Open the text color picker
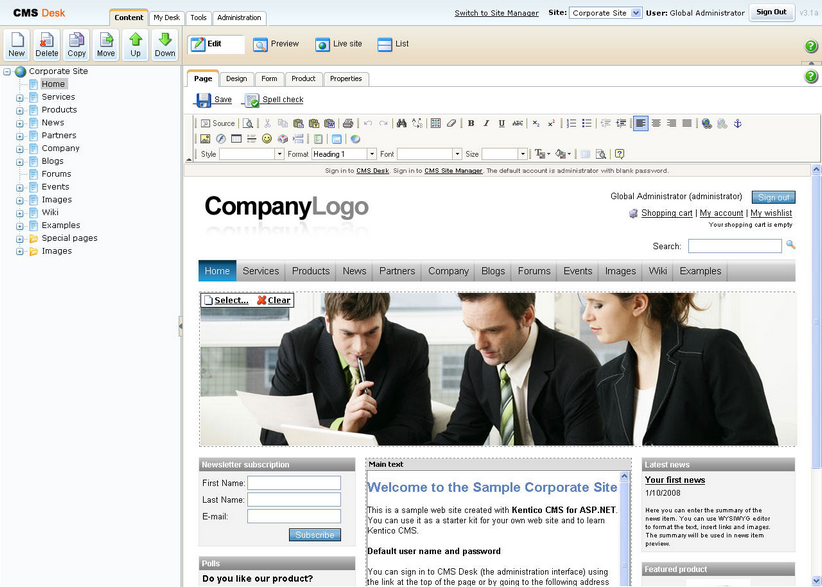Viewport: 822px width, 587px height. click(x=542, y=154)
